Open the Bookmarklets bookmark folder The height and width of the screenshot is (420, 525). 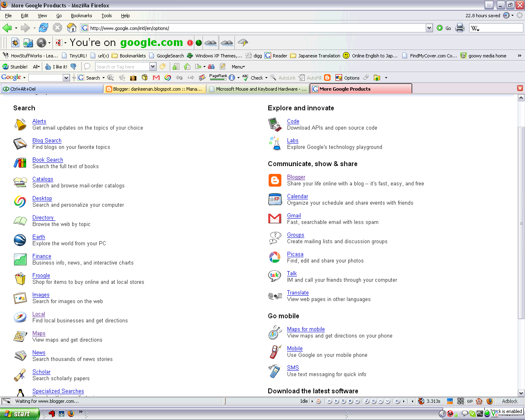[x=129, y=55]
